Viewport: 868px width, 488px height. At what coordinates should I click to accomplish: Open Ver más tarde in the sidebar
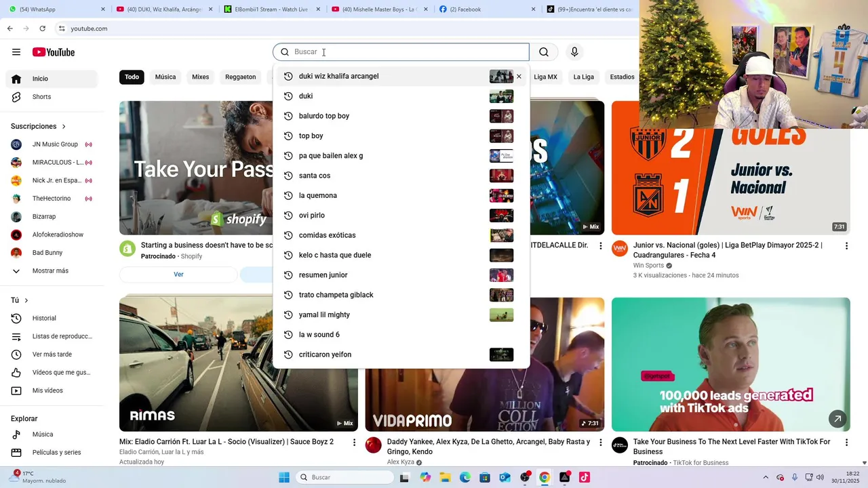[x=52, y=354]
